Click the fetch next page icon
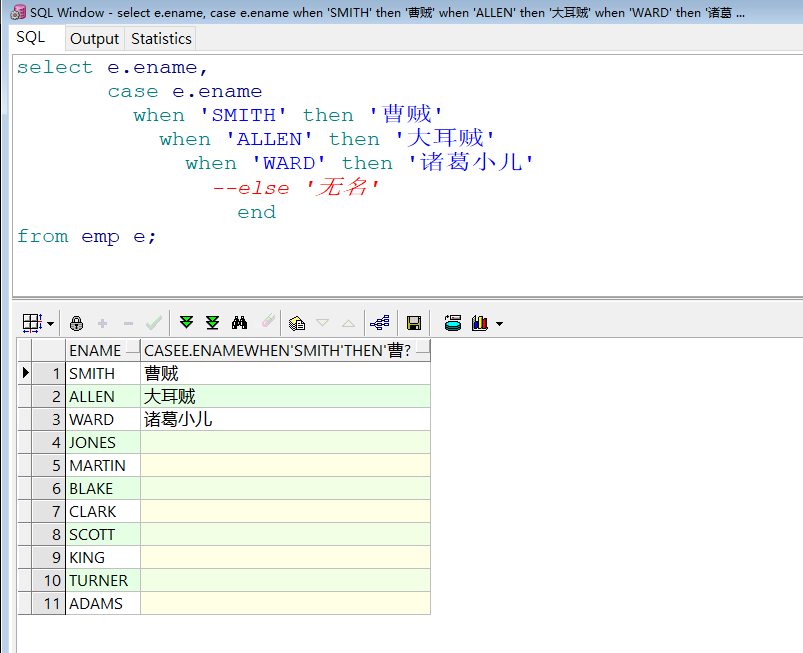803x653 pixels. (186, 323)
